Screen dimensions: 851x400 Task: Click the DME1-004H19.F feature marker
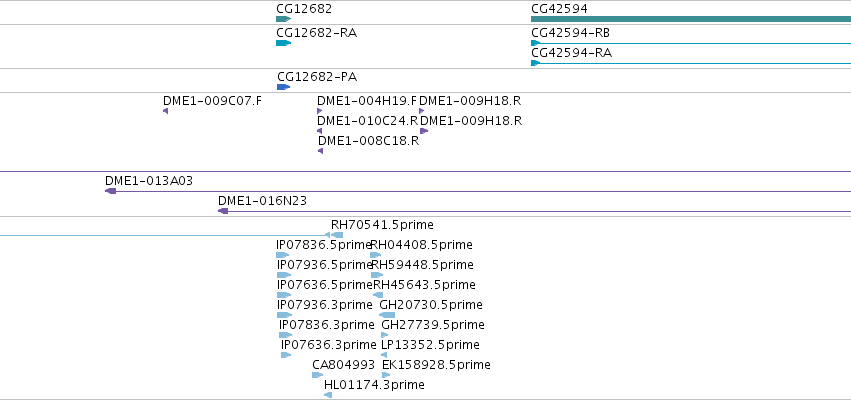(320, 111)
